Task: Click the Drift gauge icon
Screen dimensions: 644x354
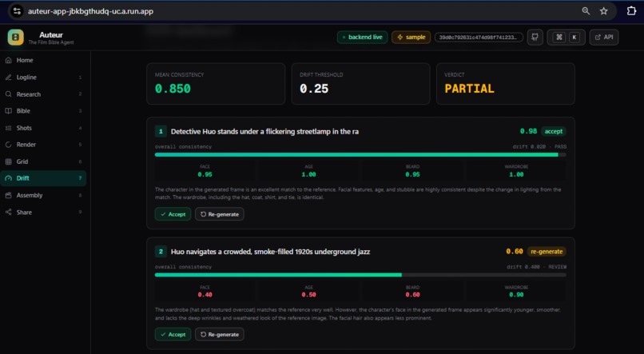Action: [x=8, y=178]
